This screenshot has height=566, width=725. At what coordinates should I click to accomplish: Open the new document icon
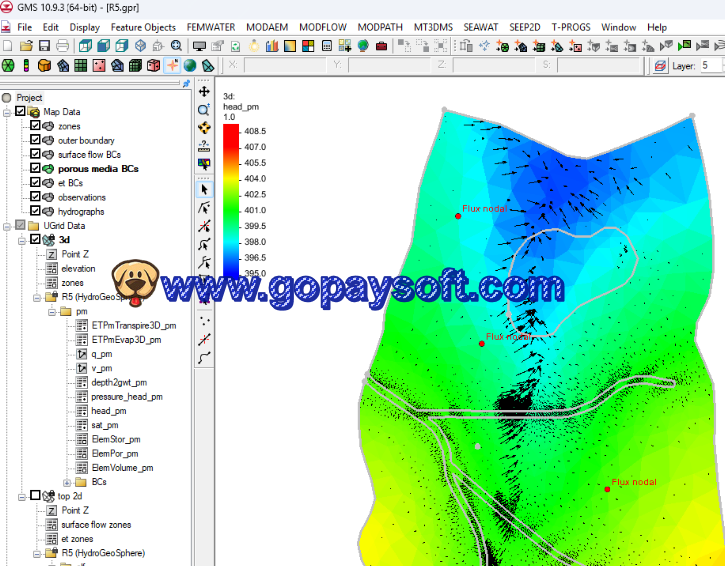point(8,46)
